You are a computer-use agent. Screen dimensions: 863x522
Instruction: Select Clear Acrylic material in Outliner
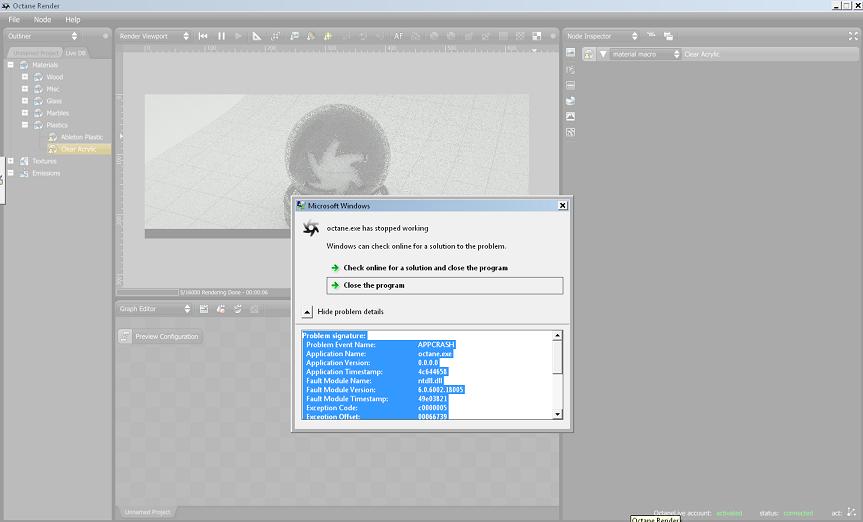tap(78, 149)
